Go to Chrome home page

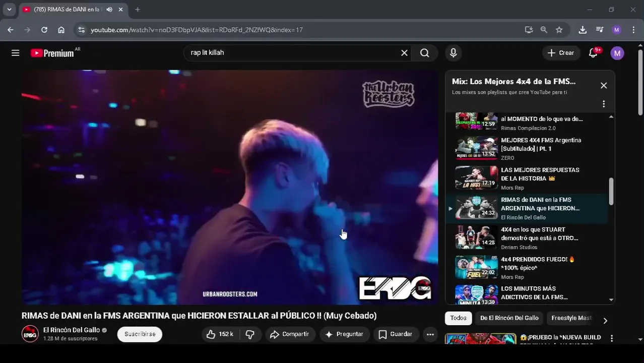tap(61, 30)
